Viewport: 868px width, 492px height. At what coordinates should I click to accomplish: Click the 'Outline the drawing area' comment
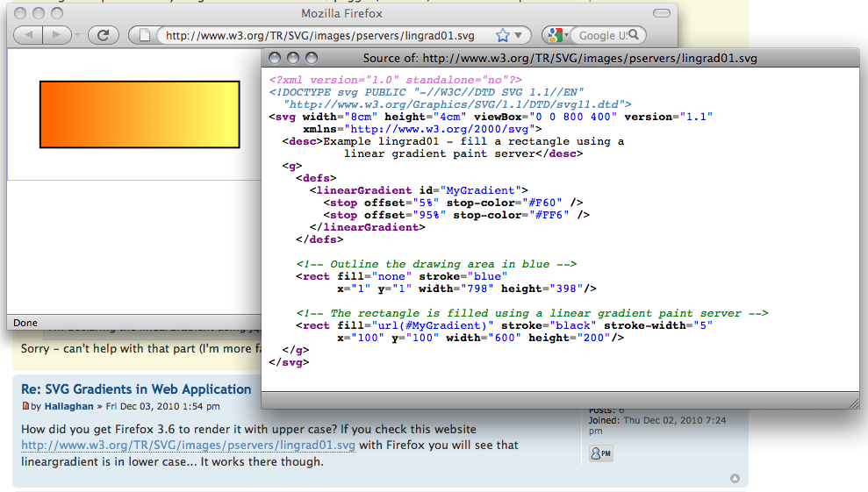click(x=436, y=264)
